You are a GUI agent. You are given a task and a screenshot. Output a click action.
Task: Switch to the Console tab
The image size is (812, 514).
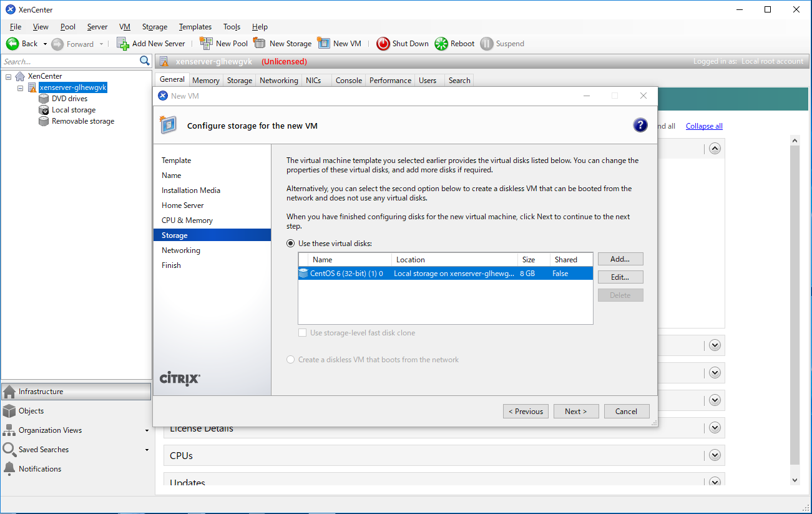pos(349,81)
